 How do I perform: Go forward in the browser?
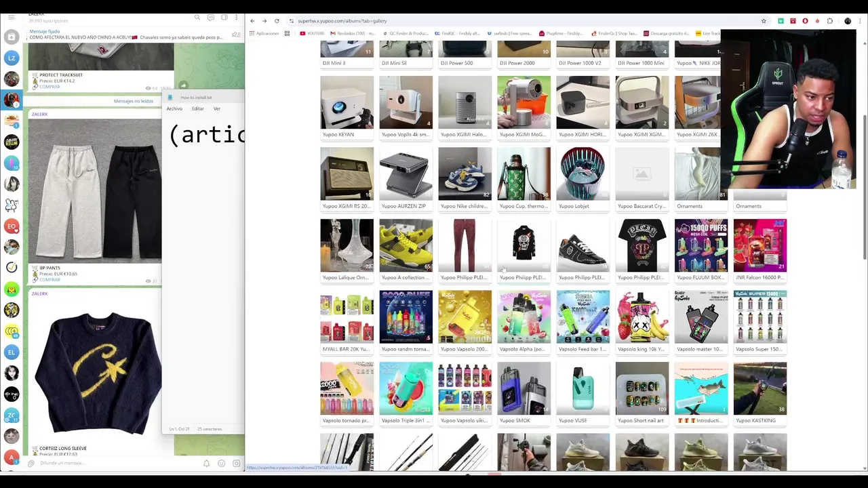pos(264,21)
